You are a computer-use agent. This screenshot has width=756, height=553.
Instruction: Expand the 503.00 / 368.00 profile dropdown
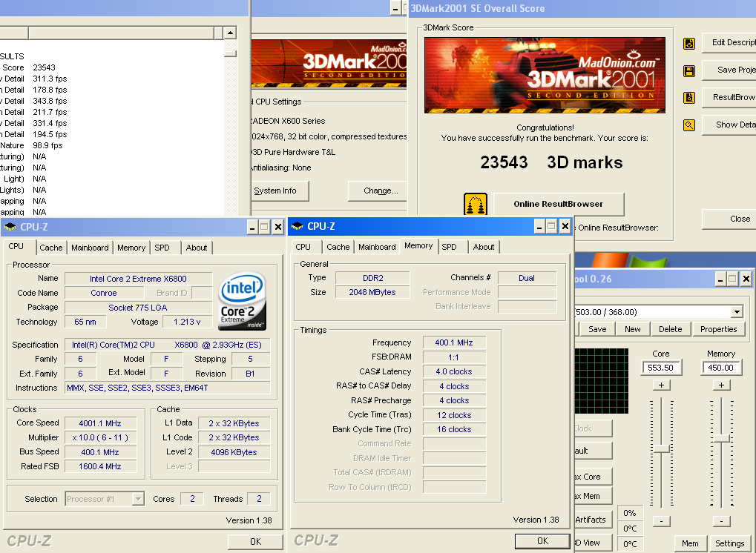click(737, 311)
